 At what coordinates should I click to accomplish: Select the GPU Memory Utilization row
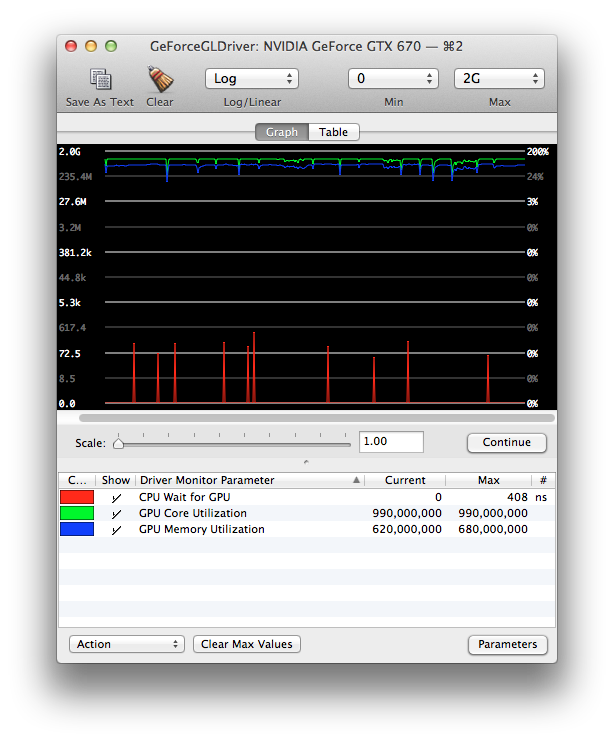307,529
